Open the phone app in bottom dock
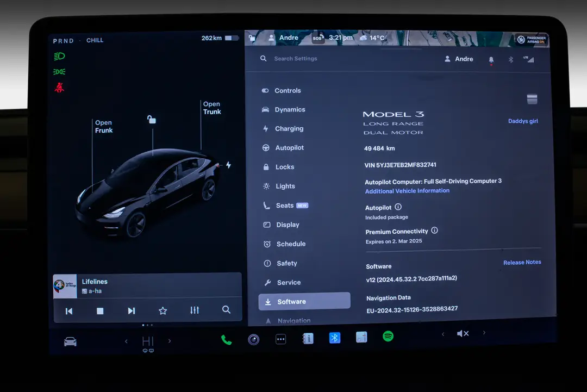 227,340
